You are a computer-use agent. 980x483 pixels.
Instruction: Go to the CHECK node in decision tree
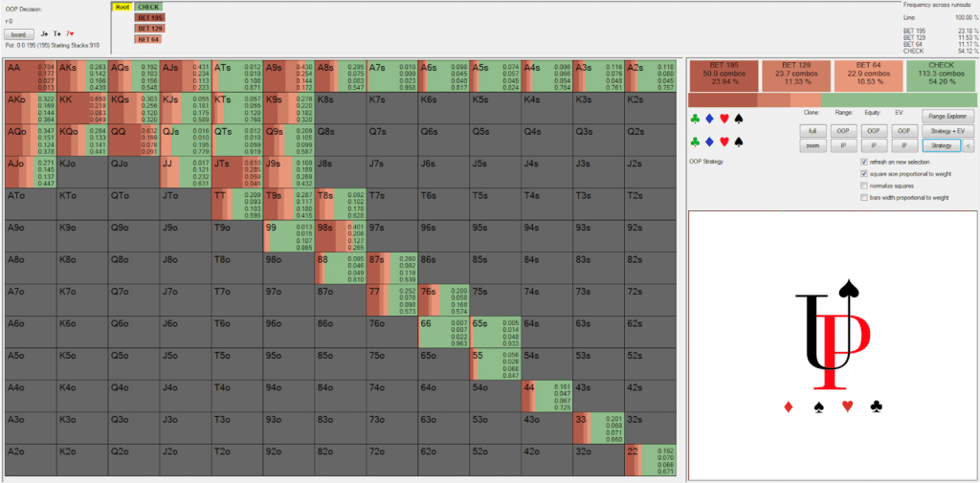coord(149,7)
